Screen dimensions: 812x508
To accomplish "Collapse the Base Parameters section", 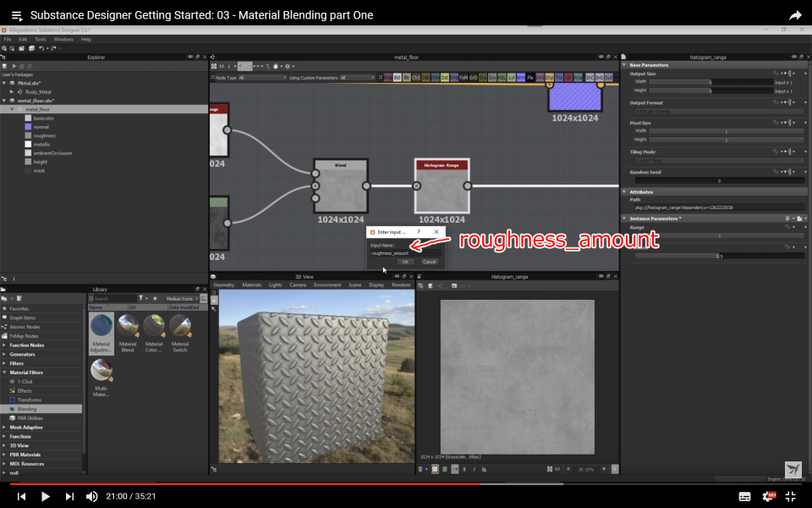I will point(624,65).
